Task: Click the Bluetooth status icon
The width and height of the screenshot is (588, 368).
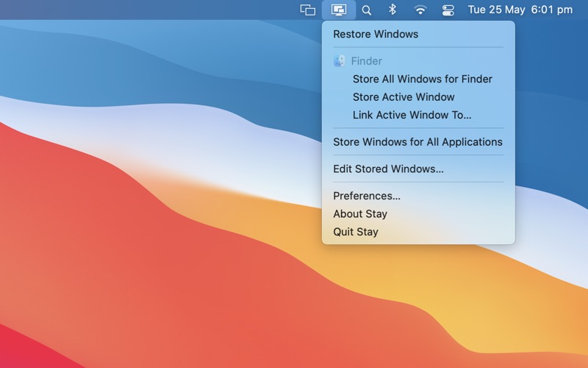Action: pyautogui.click(x=392, y=10)
